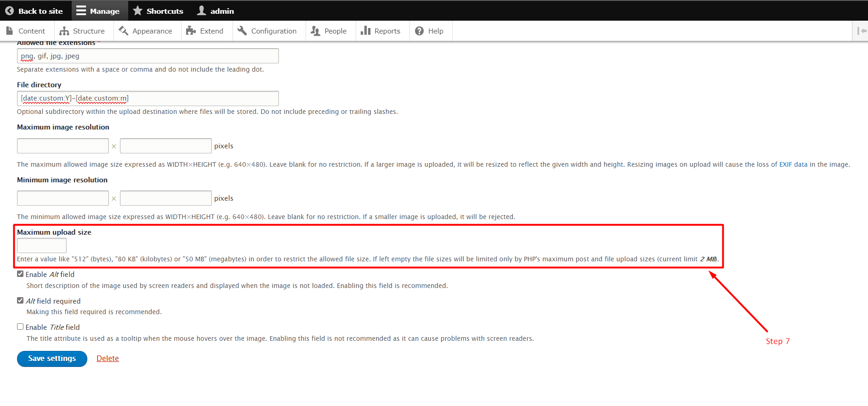Open the Content menu label
The width and height of the screenshot is (868, 406).
point(32,31)
